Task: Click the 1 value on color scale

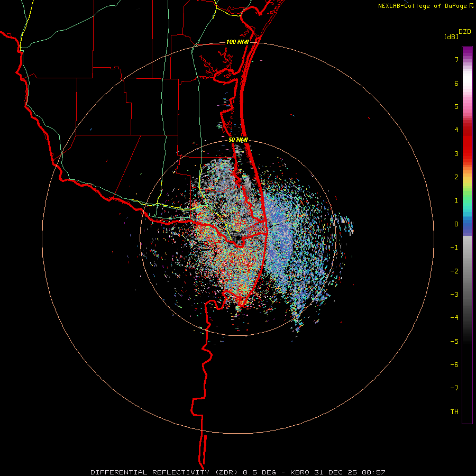Action: point(456,200)
